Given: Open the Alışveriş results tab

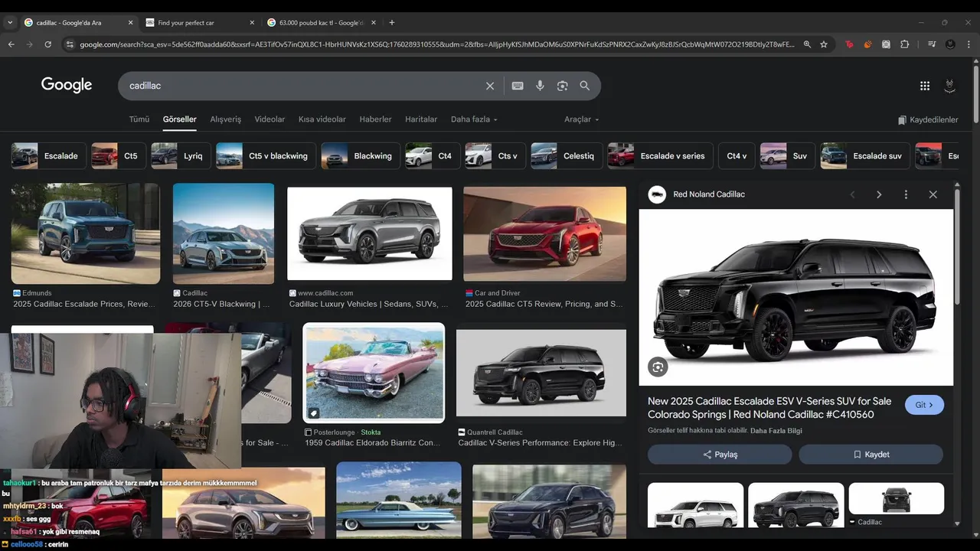Looking at the screenshot, I should [x=226, y=119].
